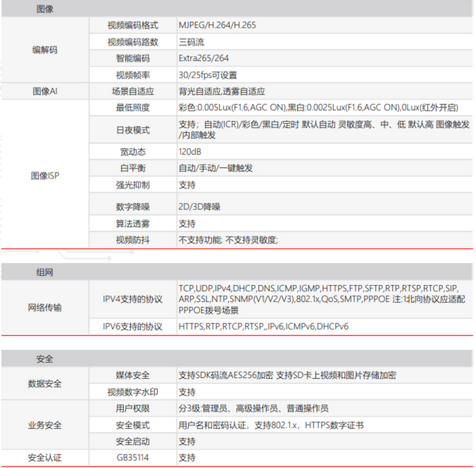Select the 编解码 category cell
The image size is (476, 468).
44,50
